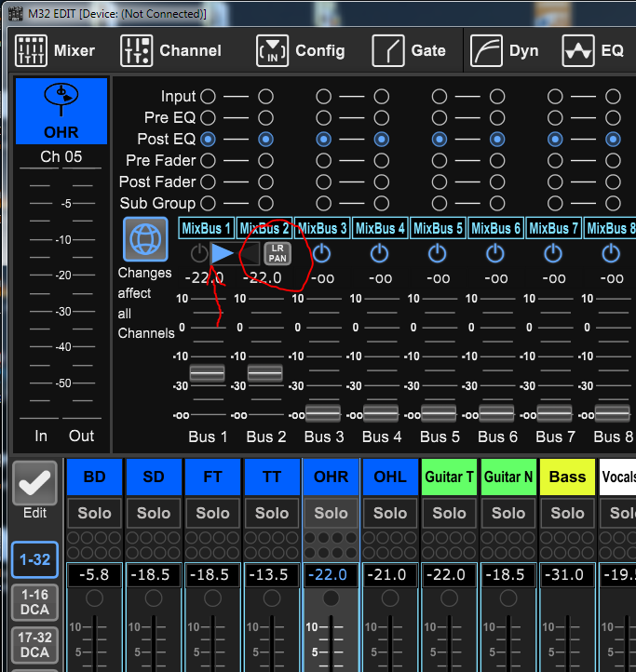This screenshot has height=672, width=636.
Task: Select Pre Fader tap for Bus 1
Action: tap(208, 161)
